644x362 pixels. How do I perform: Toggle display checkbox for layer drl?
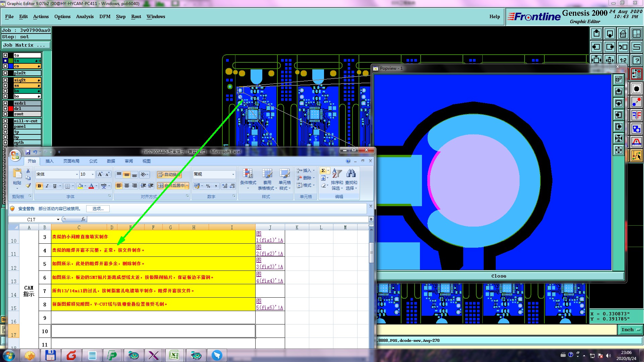(x=5, y=109)
